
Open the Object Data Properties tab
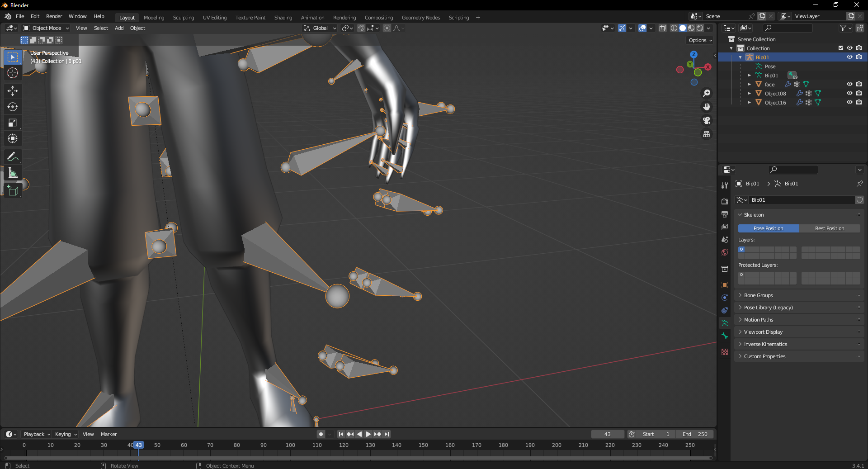(x=725, y=323)
